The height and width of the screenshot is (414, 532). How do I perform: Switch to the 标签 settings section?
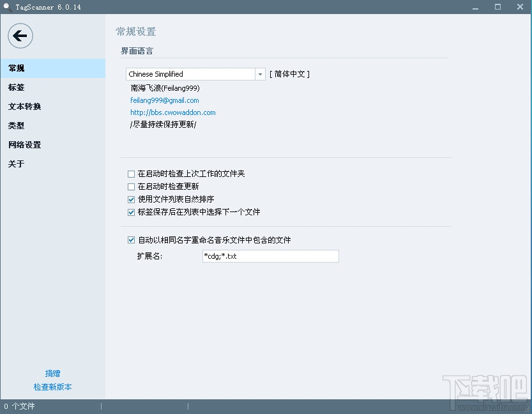16,88
